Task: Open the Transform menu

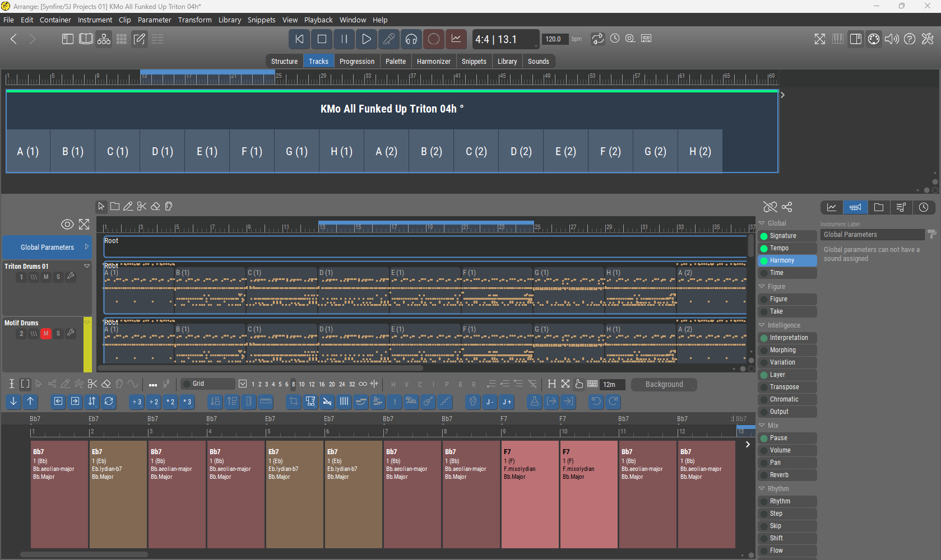Action: pyautogui.click(x=194, y=20)
